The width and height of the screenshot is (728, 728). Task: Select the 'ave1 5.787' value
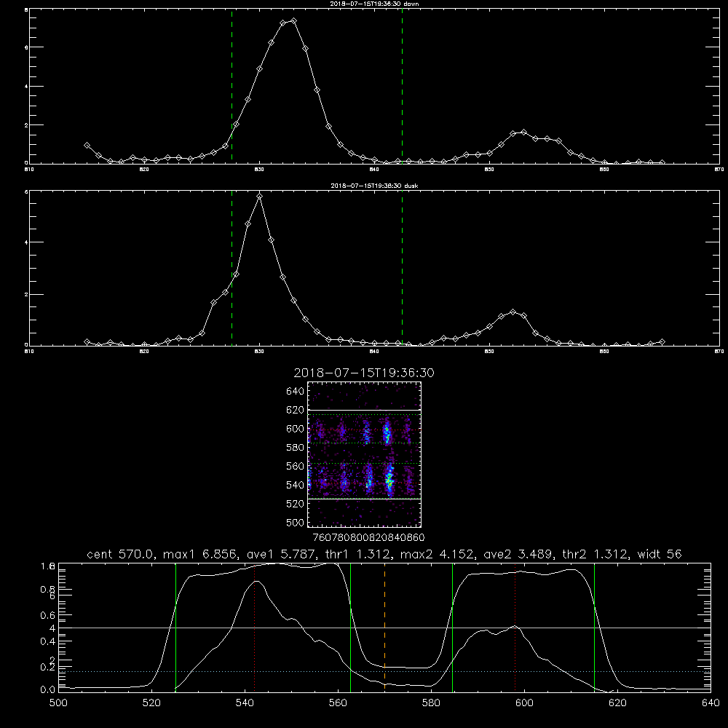(x=281, y=554)
